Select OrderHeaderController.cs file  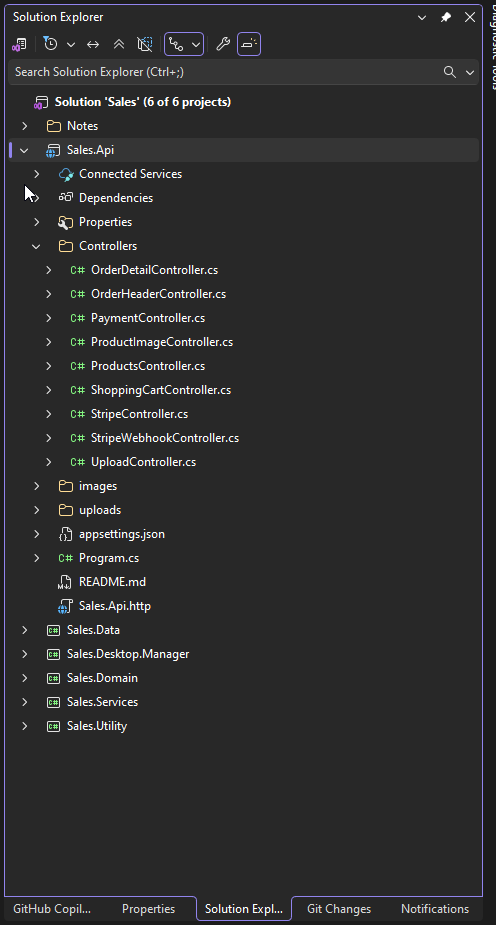point(159,294)
